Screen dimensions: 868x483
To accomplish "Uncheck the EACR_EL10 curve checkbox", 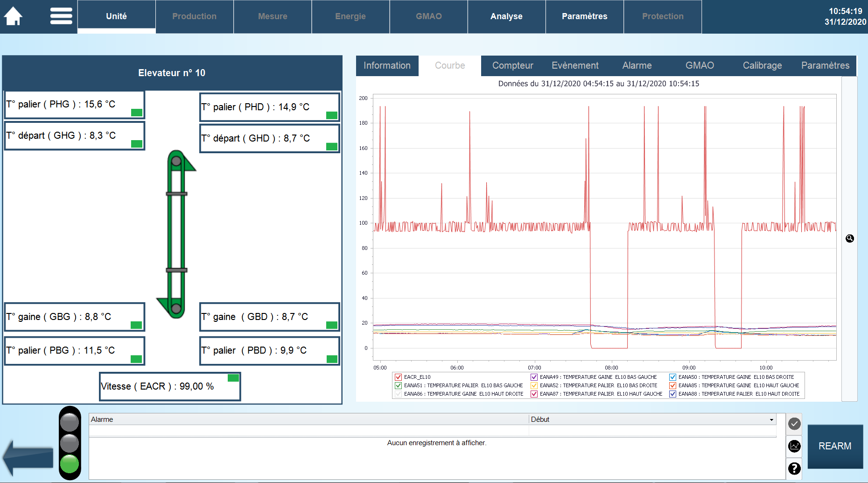I will click(x=398, y=377).
